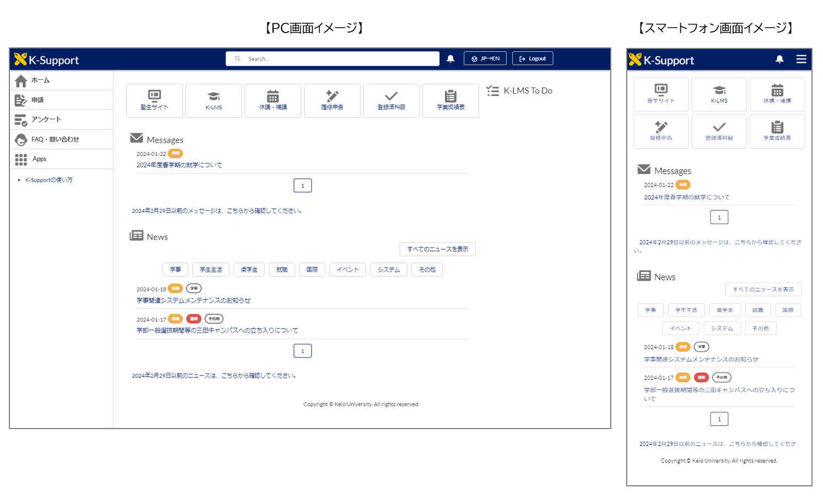Show all news with すべてのニュースを表示
Viewport: 823px width, 504px height.
coord(437,249)
